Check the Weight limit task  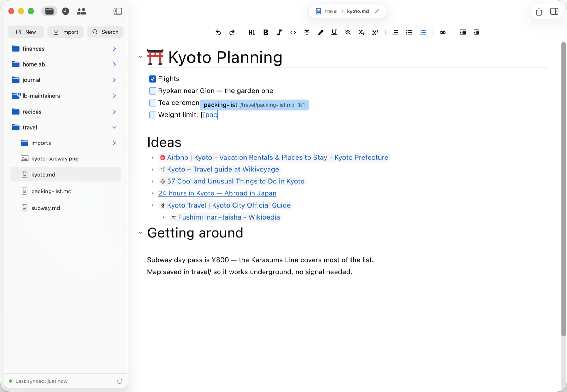(x=153, y=115)
